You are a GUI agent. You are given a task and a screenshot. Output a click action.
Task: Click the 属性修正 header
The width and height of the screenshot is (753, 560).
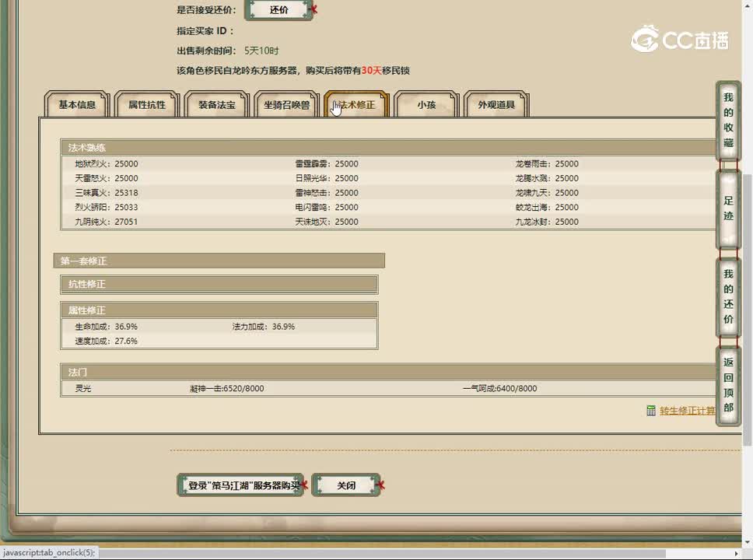(x=219, y=310)
